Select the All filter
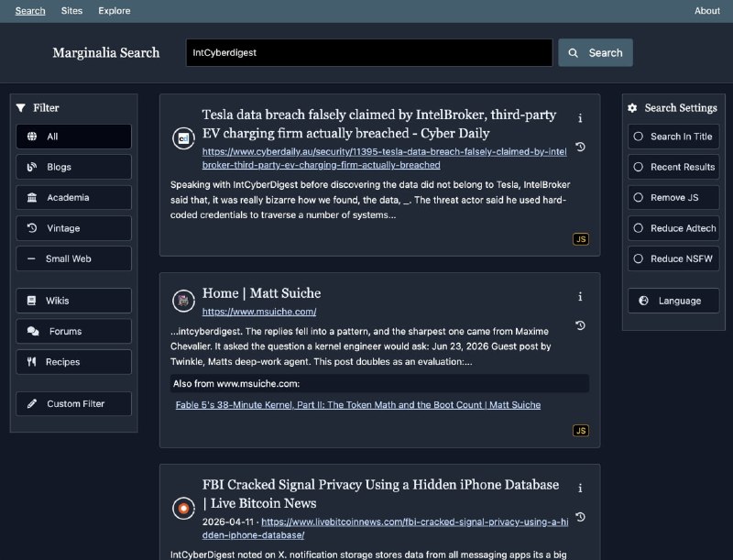Viewport: 733px width, 560px height. pos(74,137)
